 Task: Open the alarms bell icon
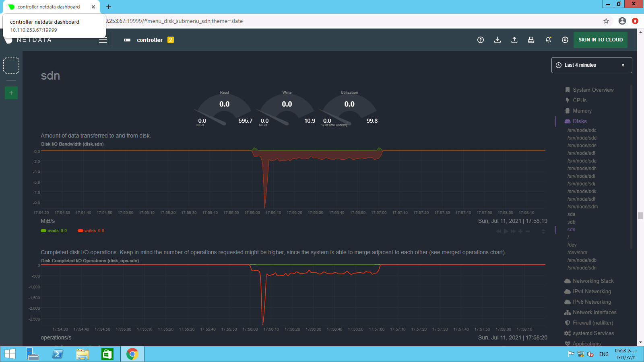(548, 40)
